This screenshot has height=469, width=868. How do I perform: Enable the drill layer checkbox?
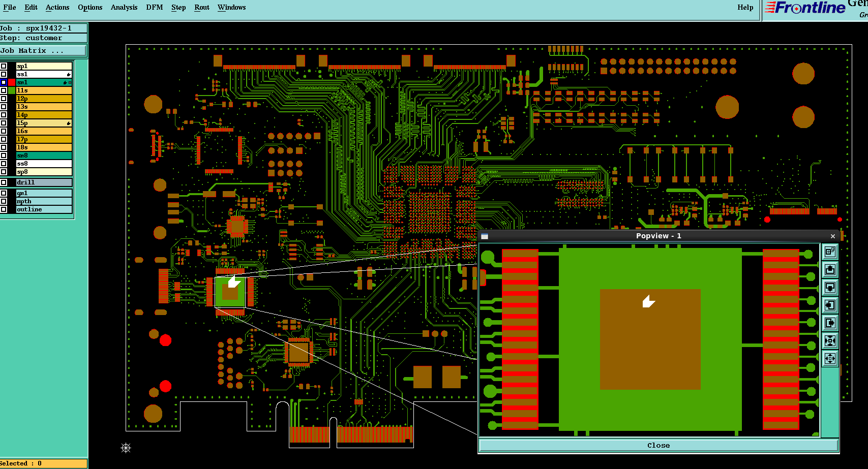(x=4, y=182)
